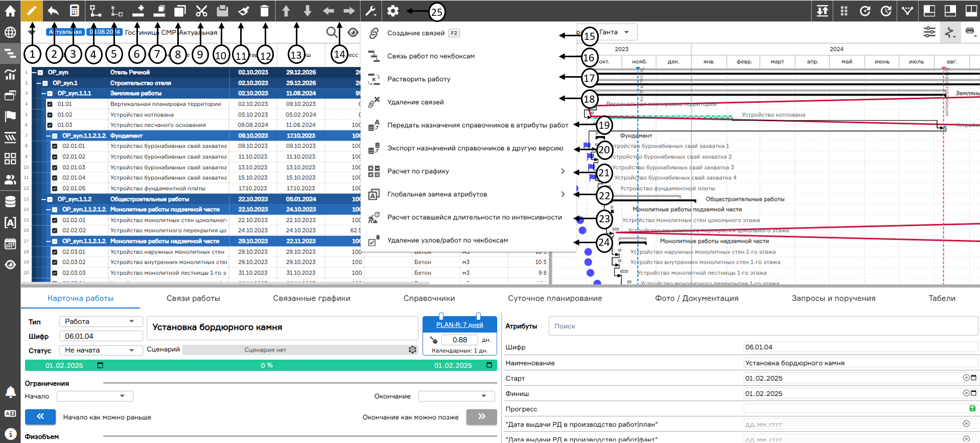Go to the home icon
This screenshot has height=443, width=980.
pos(10,11)
